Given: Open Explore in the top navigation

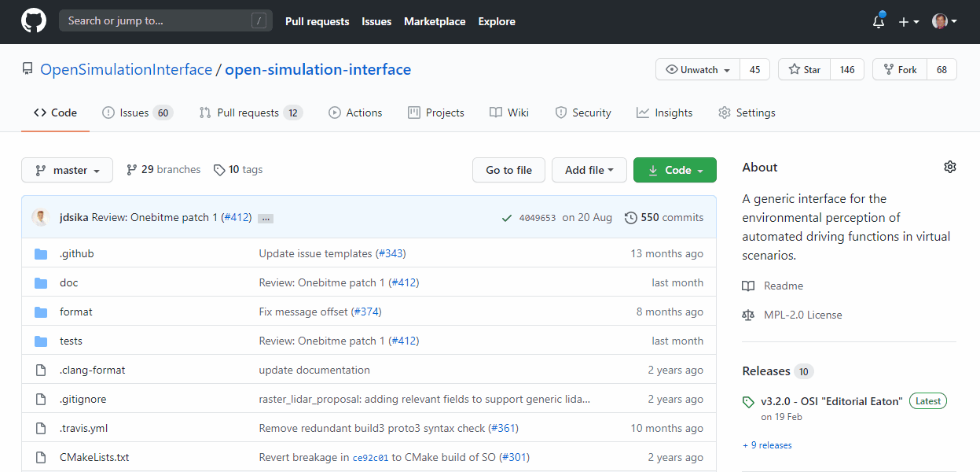Looking at the screenshot, I should pyautogui.click(x=497, y=21).
